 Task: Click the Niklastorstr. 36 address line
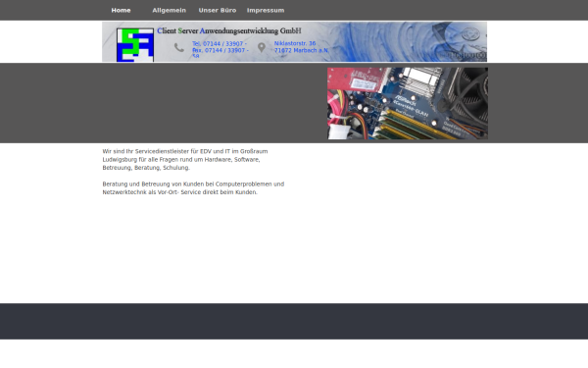pyautogui.click(x=295, y=43)
